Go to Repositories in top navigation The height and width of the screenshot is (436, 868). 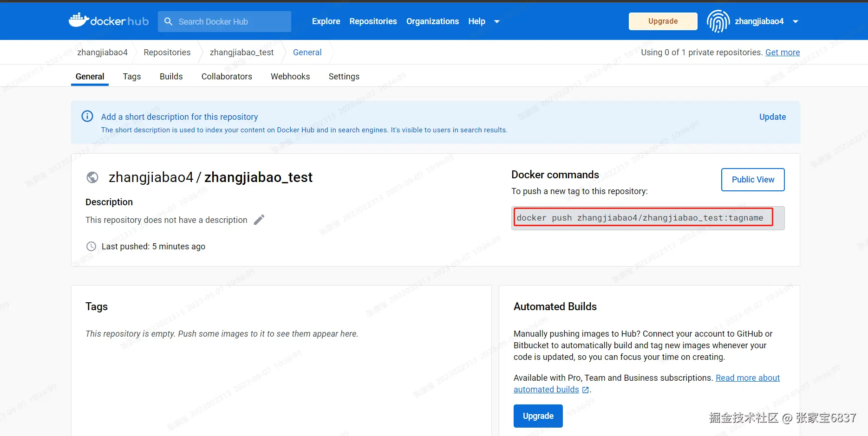pyautogui.click(x=373, y=21)
